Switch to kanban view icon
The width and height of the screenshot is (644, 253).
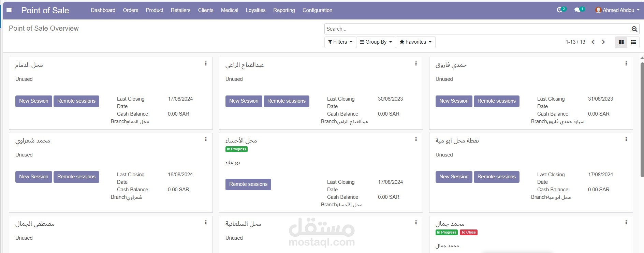pos(621,42)
